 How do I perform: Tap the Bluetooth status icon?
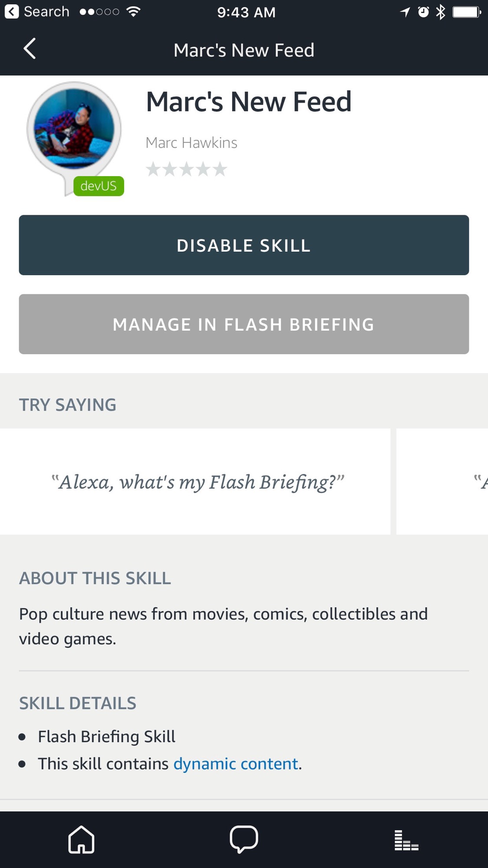440,12
